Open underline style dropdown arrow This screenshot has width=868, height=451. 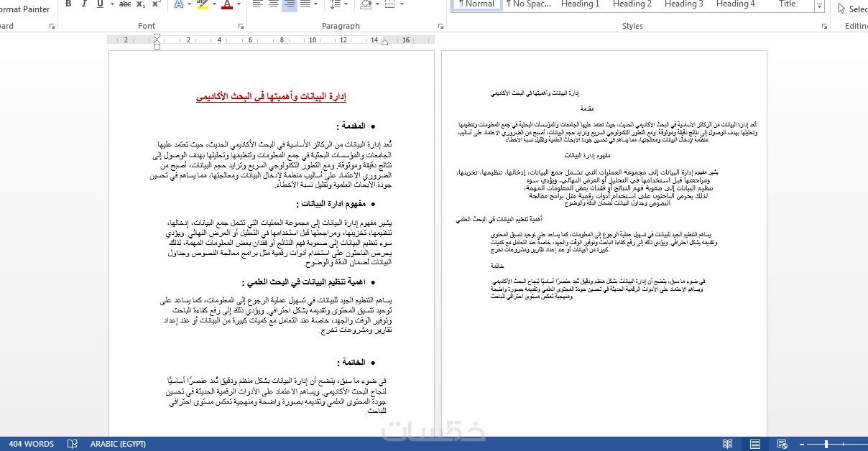tap(111, 4)
